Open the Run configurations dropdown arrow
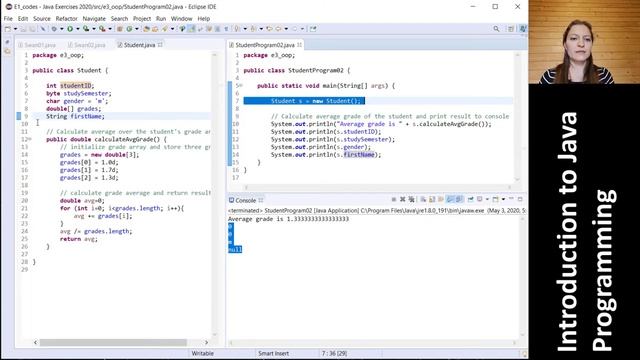The height and width of the screenshot is (360, 640). 78,29
